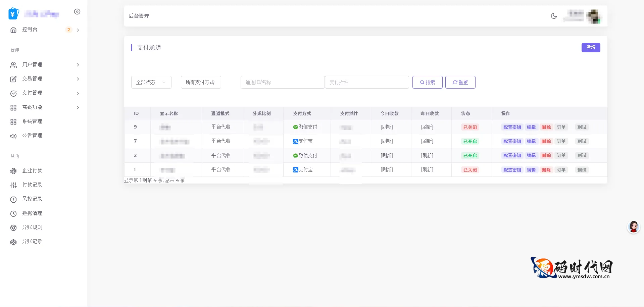Viewport: 644px width, 307px height.
Task: Click the 企业付款 sidebar icon
Action: (13, 171)
